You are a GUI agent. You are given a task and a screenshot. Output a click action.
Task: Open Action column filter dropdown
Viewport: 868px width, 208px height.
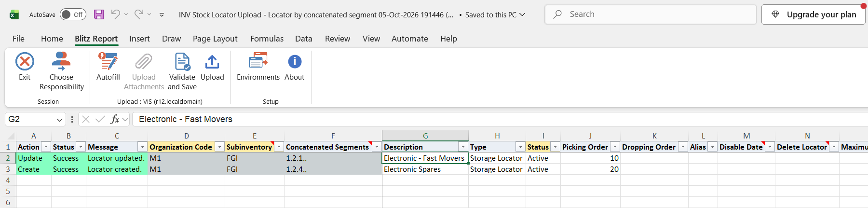[x=46, y=147]
